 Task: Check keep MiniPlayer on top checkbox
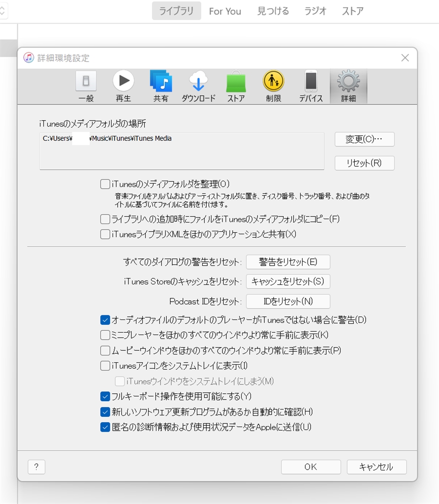(105, 335)
